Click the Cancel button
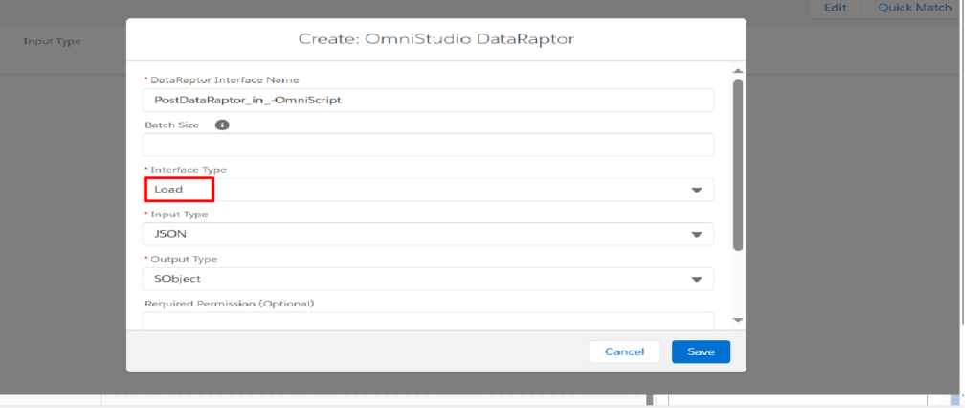This screenshot has width=980, height=408. tap(624, 351)
